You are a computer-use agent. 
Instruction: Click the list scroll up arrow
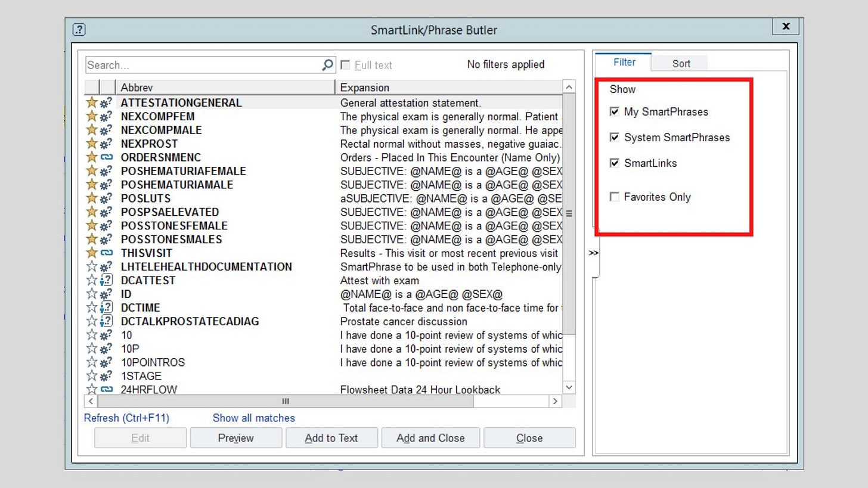pyautogui.click(x=569, y=87)
